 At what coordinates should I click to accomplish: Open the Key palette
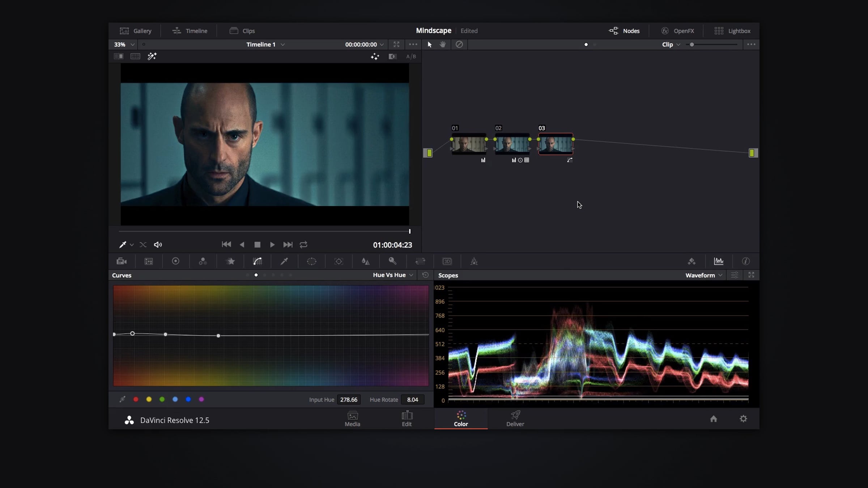pyautogui.click(x=392, y=261)
